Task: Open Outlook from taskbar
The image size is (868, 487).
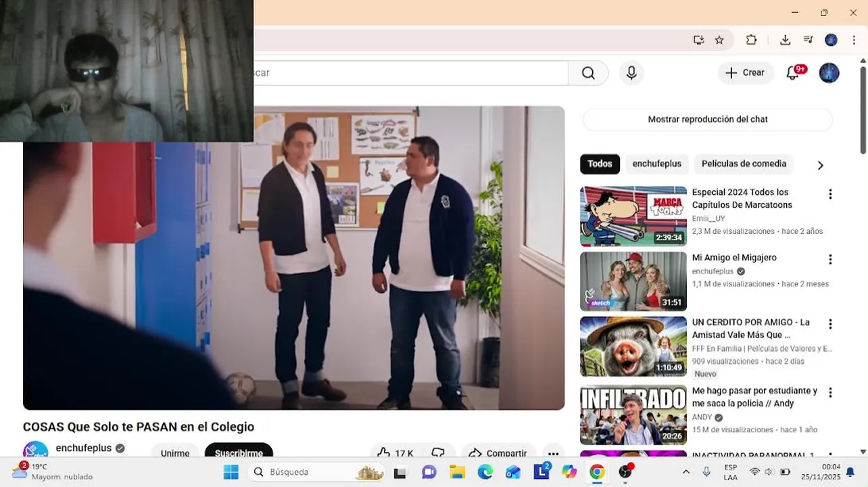Action: point(513,472)
